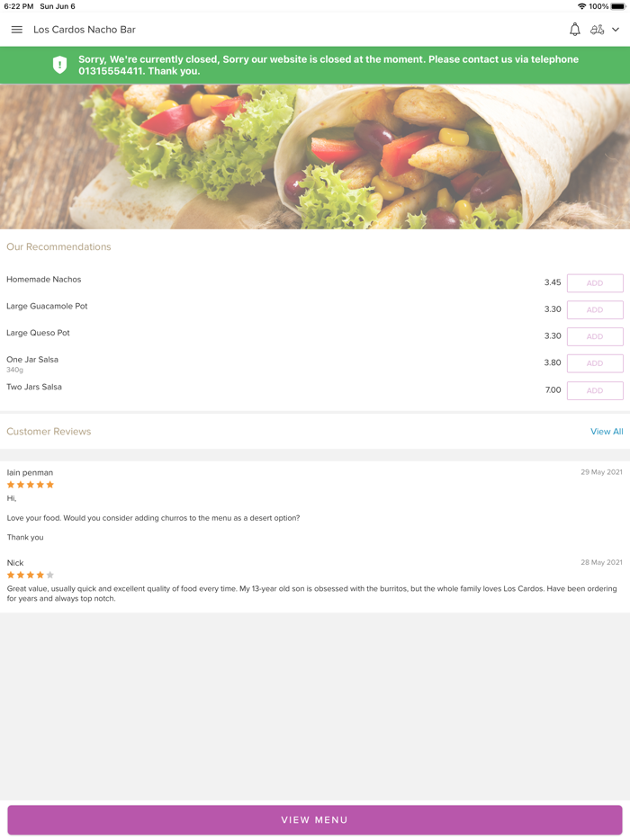
Task: Add Large Queso Pot to order
Action: [595, 336]
